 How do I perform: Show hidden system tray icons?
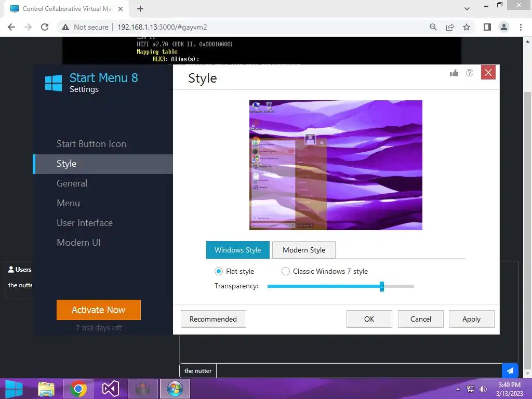pos(458,389)
